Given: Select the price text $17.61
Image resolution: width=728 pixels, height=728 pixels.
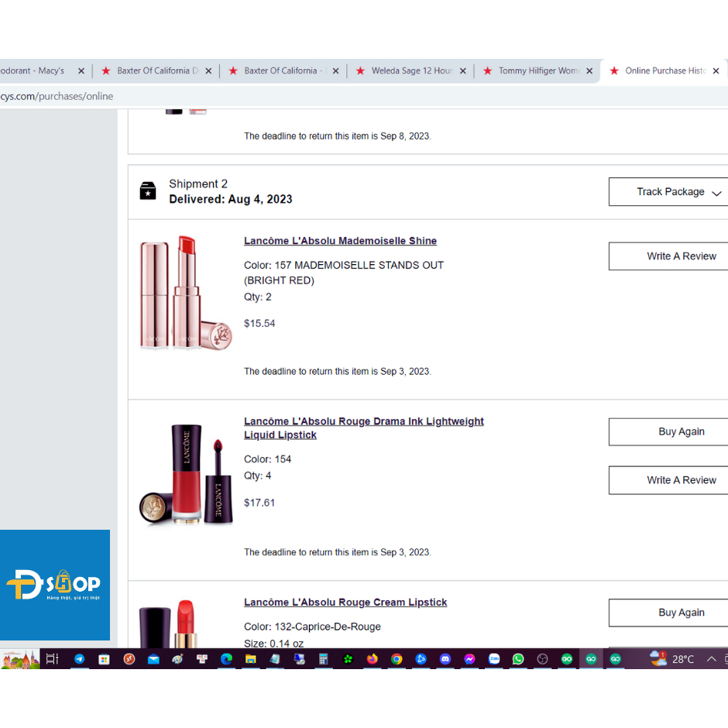Looking at the screenshot, I should (x=259, y=503).
